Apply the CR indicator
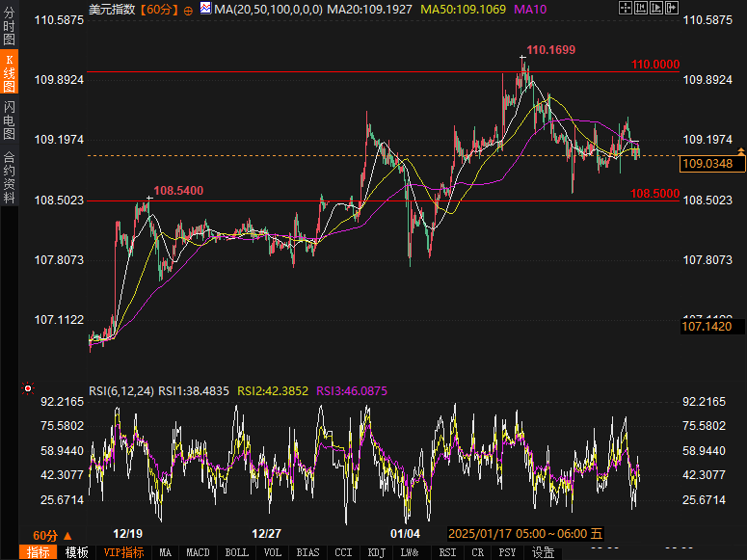Viewport: 747px width, 560px height. pyautogui.click(x=477, y=552)
